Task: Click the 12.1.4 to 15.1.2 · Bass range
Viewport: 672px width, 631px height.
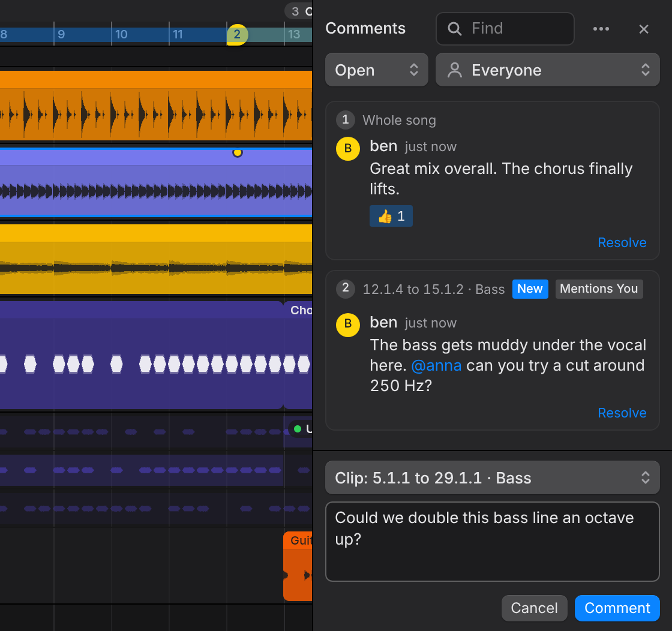Action: click(x=434, y=289)
